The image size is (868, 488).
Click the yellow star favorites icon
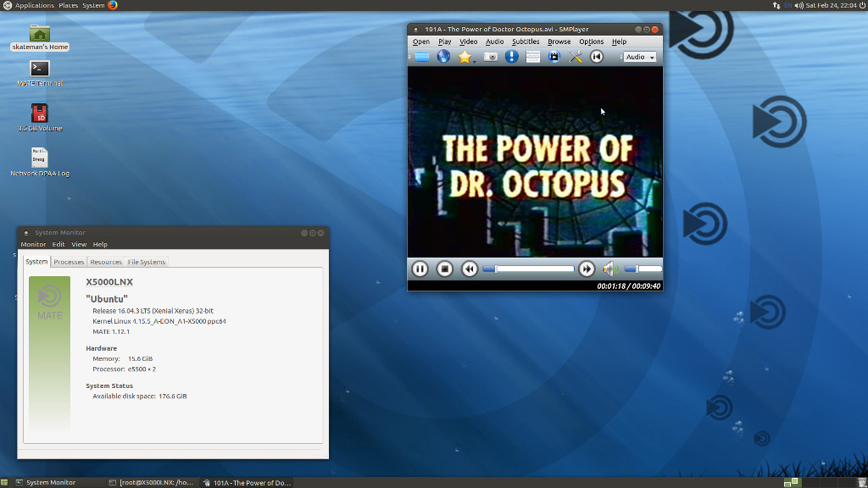(465, 57)
